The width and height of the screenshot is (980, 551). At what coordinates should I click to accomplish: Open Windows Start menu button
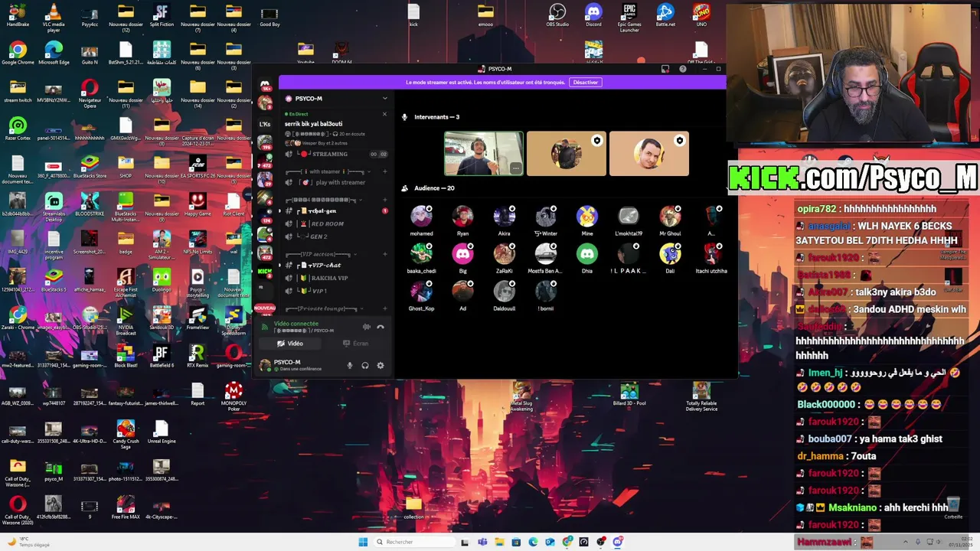(x=363, y=542)
